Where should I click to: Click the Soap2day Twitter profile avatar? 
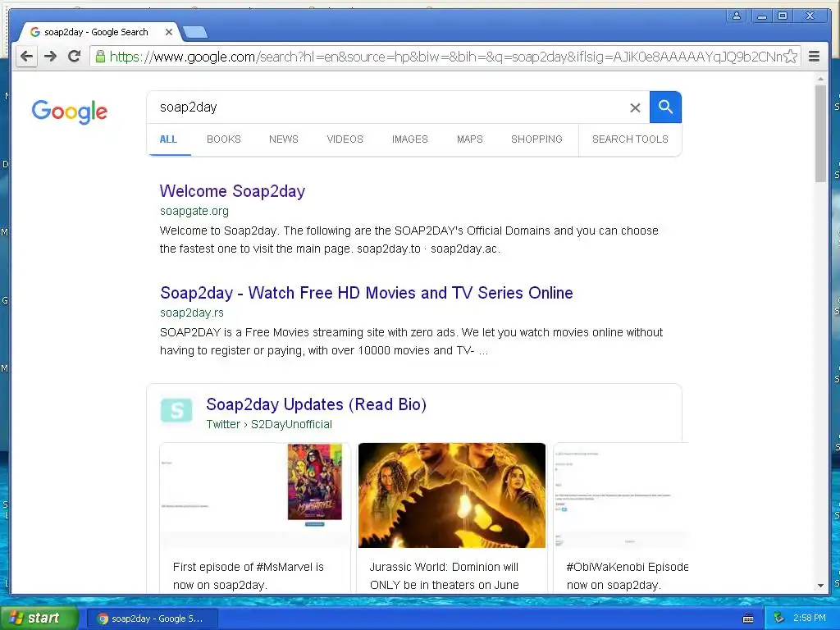pyautogui.click(x=176, y=410)
